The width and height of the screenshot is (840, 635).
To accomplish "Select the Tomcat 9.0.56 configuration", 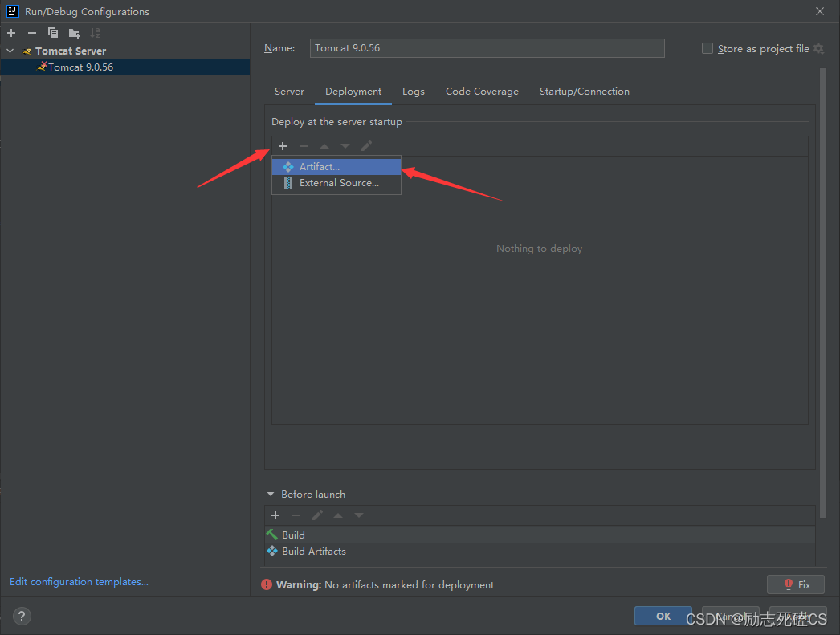I will tap(124, 67).
